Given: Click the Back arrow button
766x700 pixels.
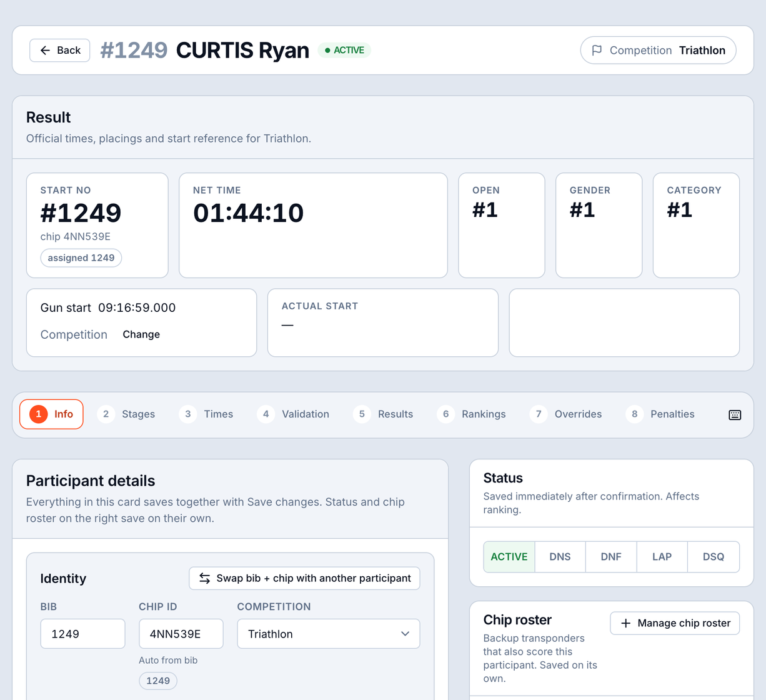Looking at the screenshot, I should pos(60,51).
